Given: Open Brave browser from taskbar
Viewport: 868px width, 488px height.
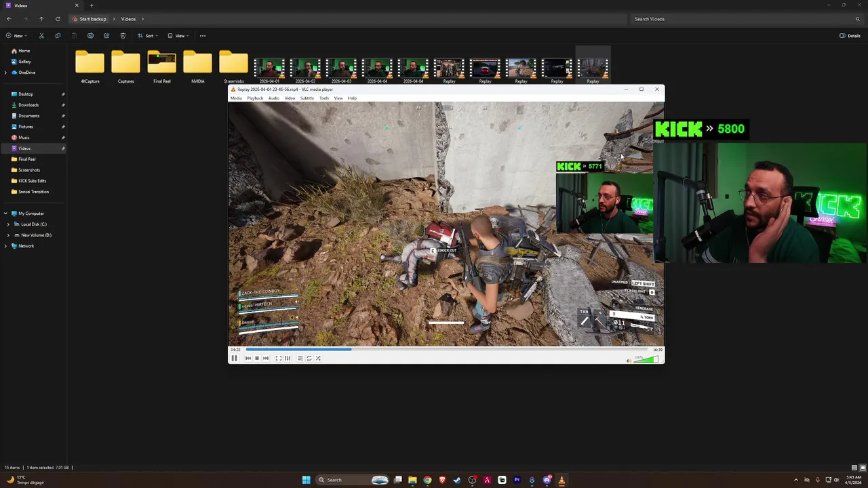Looking at the screenshot, I should [442, 480].
